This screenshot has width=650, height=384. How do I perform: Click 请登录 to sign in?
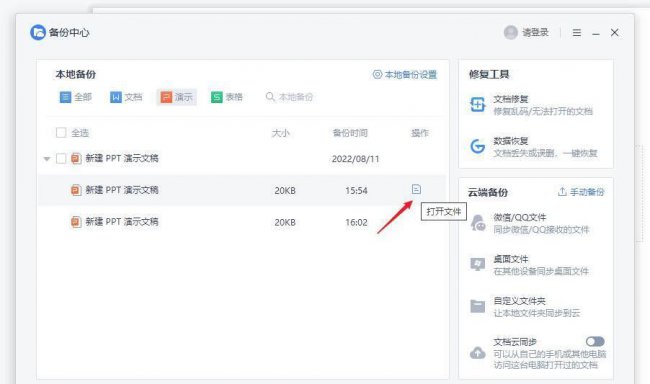point(535,32)
